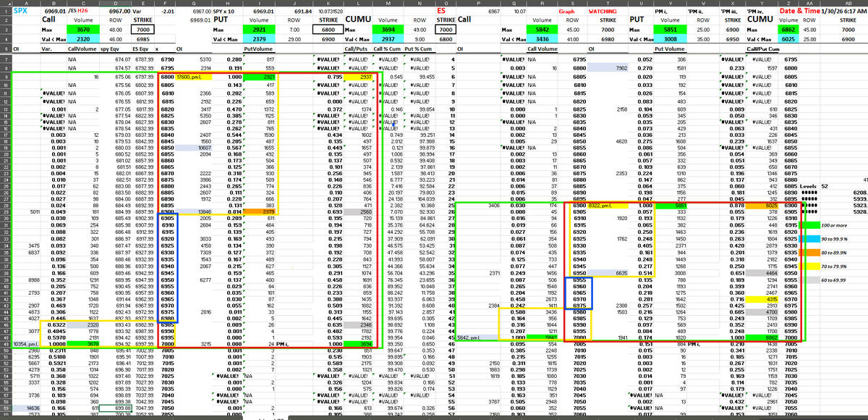Click the yellow '17600, pm l,' note cell
The height and width of the screenshot is (420, 868).
pos(193,76)
